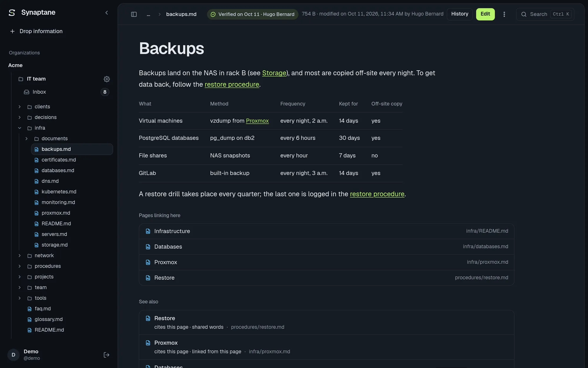Collapse the infra folder chevron

click(19, 128)
